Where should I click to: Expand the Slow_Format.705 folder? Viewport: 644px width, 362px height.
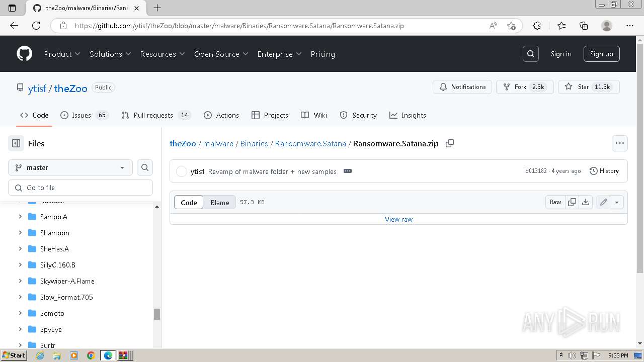20,297
